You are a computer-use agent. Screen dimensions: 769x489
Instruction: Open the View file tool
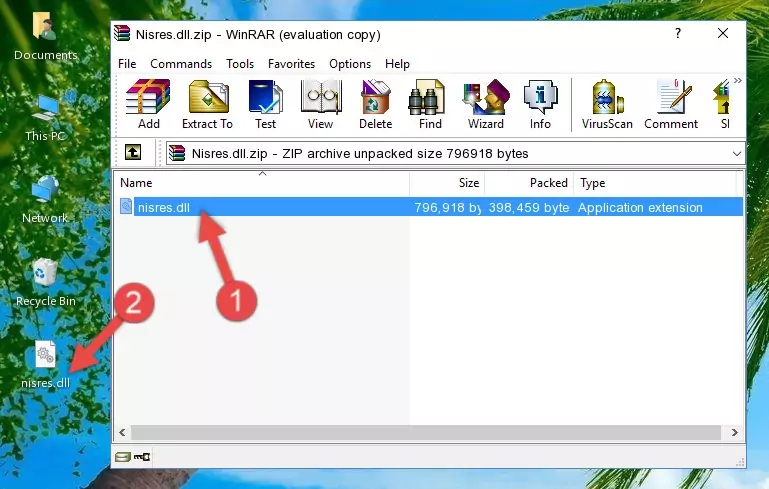[x=321, y=104]
